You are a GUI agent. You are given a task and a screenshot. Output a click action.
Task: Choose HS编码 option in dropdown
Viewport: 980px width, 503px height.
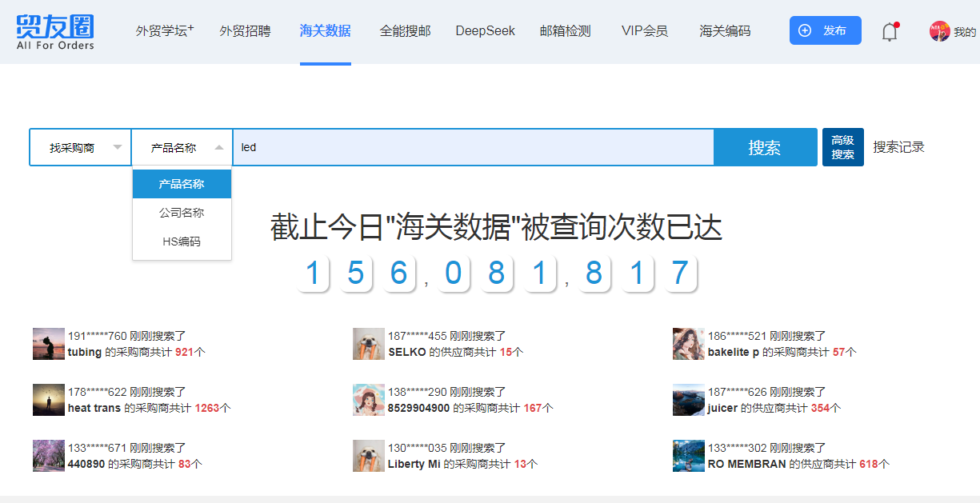(182, 242)
